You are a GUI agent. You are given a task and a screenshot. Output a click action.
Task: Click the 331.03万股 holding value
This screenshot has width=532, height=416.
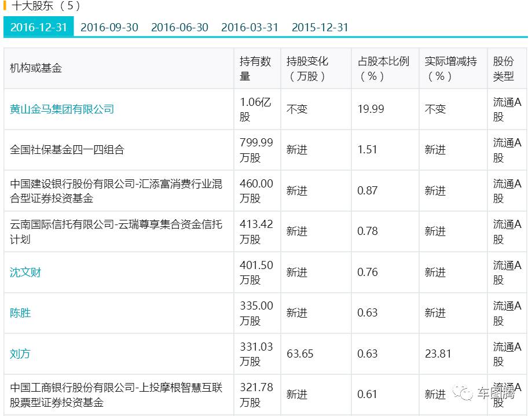pyautogui.click(x=256, y=354)
